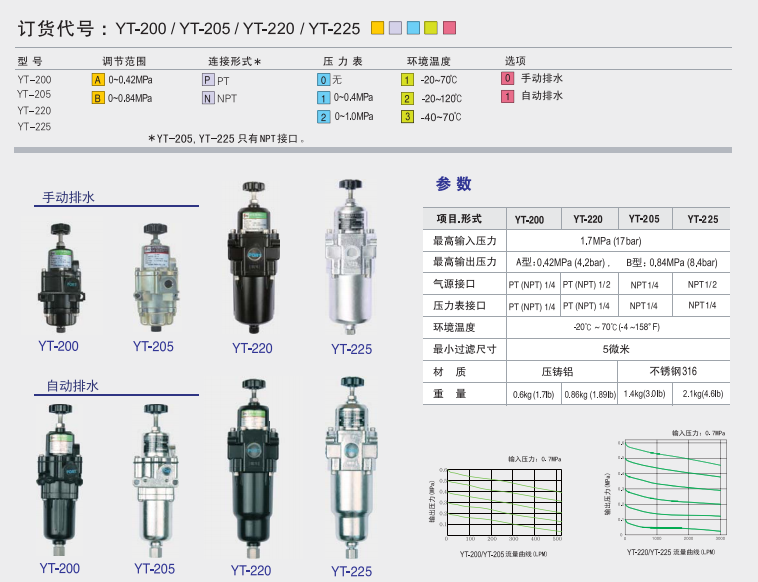Click the 最小过滤尺寸 row label
The image size is (758, 582).
(x=464, y=349)
